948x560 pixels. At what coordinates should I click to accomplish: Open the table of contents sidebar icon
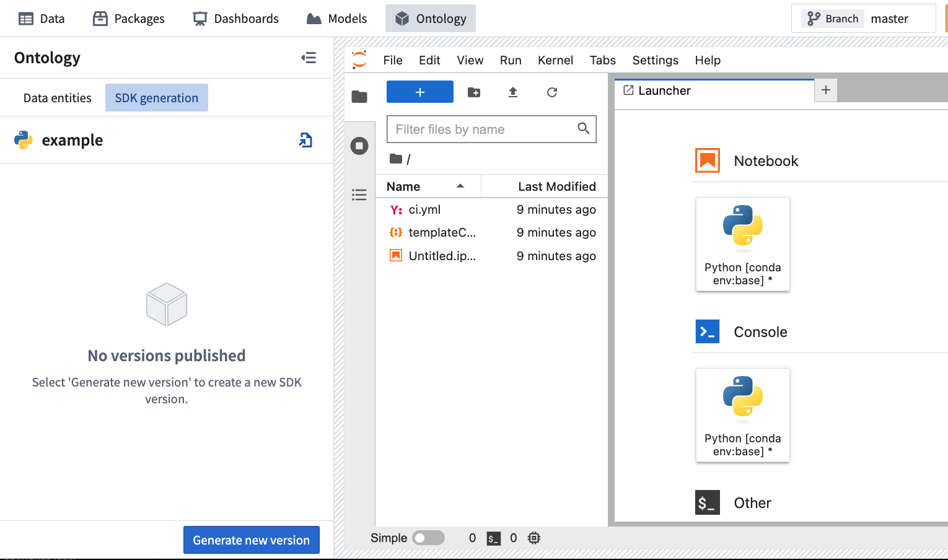pos(359,195)
